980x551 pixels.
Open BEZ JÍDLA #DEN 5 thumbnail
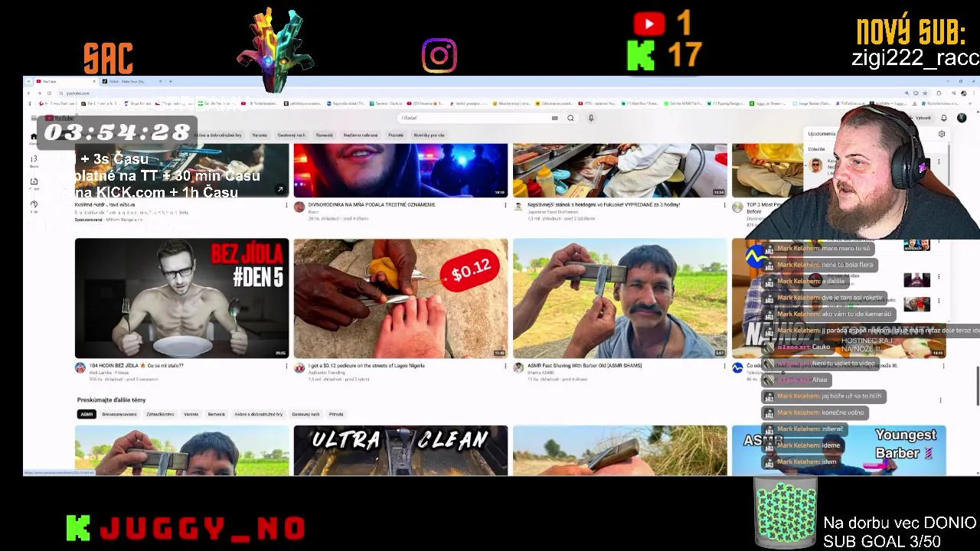coord(182,298)
